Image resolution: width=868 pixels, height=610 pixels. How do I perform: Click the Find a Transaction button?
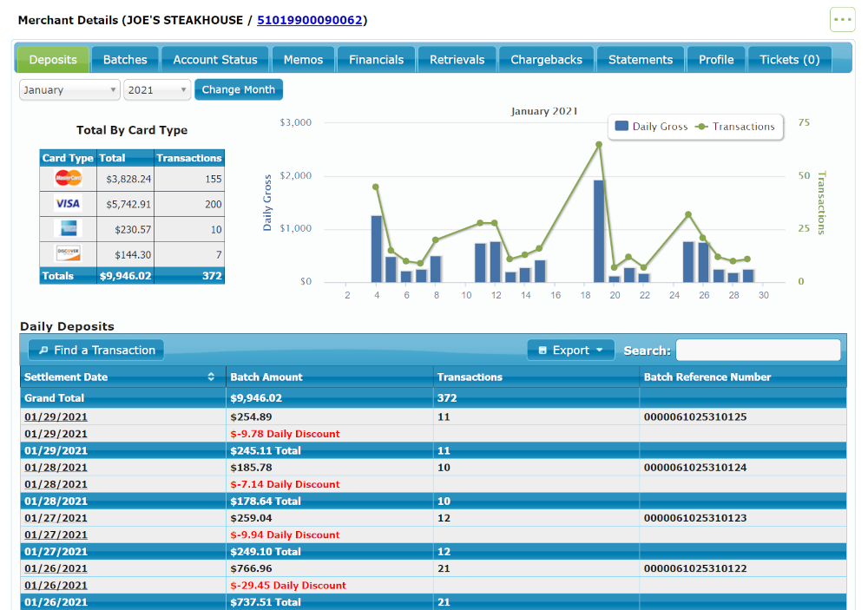click(x=96, y=351)
